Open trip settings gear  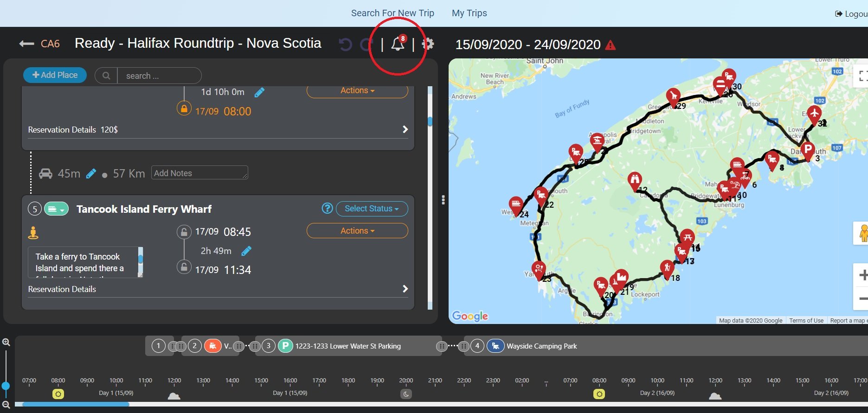click(x=428, y=44)
